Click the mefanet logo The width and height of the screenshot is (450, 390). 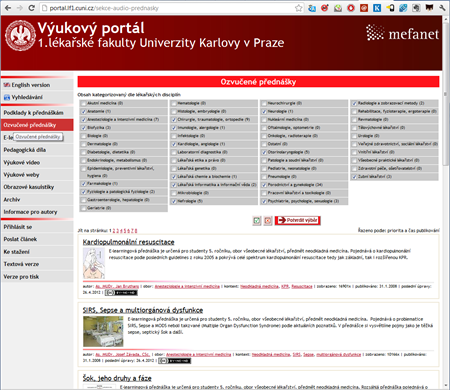click(402, 33)
